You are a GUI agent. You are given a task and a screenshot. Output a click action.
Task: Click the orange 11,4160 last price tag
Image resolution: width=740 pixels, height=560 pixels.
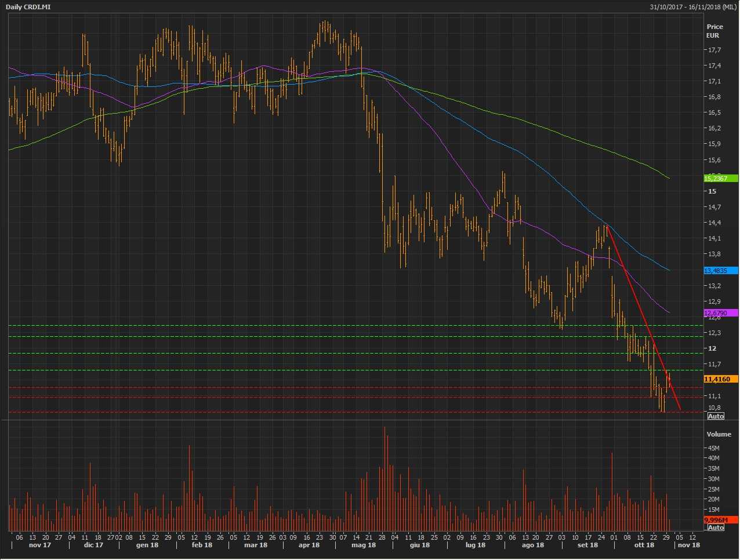tap(720, 379)
